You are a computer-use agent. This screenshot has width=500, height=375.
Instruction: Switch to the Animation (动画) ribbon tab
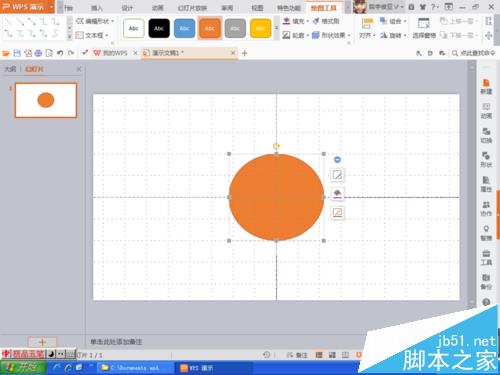[158, 8]
